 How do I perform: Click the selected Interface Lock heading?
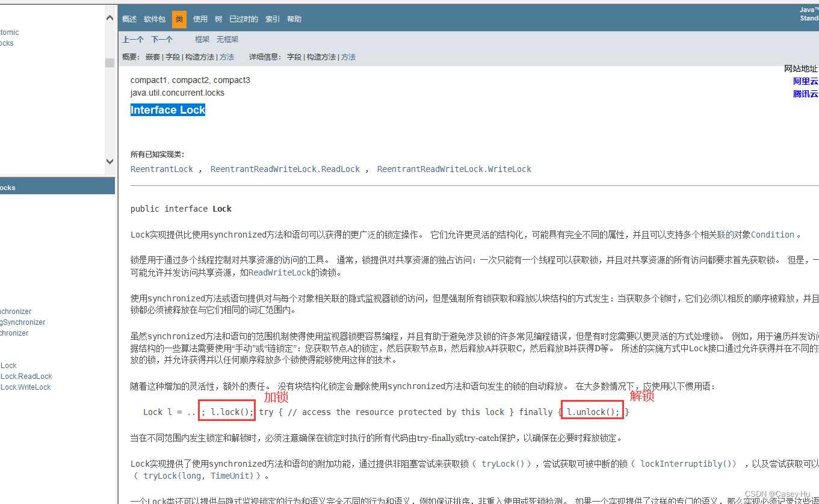point(168,110)
